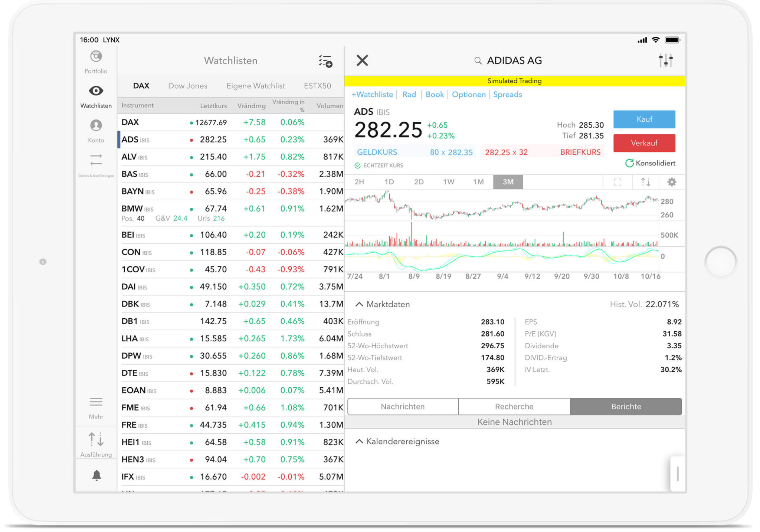The image size is (760, 532).
Task: Expand the chart to fullscreen
Action: [x=617, y=182]
